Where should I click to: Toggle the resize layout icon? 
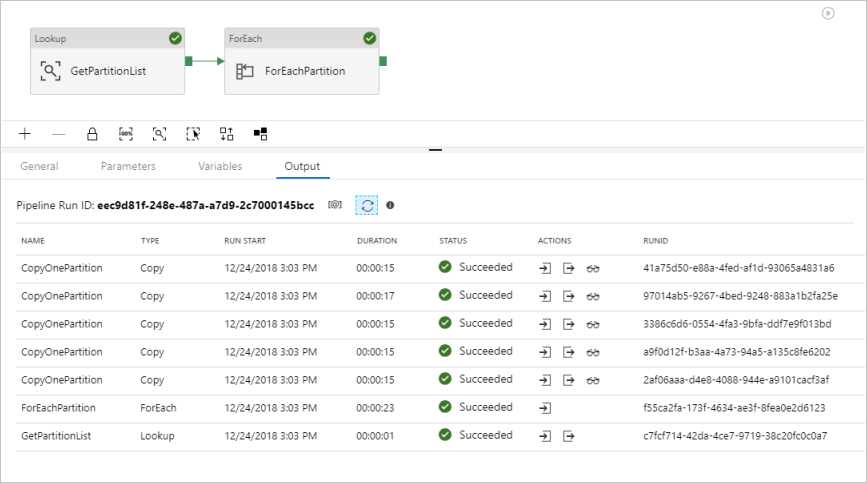pyautogui.click(x=260, y=133)
